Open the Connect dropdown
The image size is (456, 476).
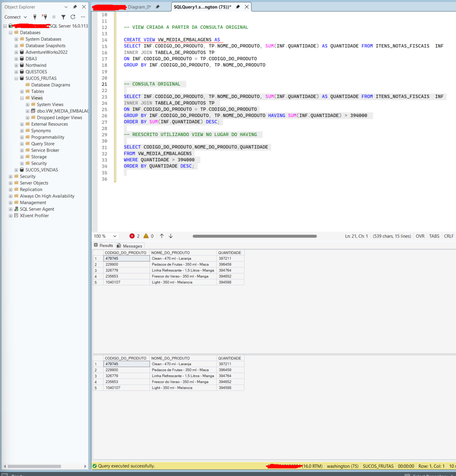click(16, 17)
